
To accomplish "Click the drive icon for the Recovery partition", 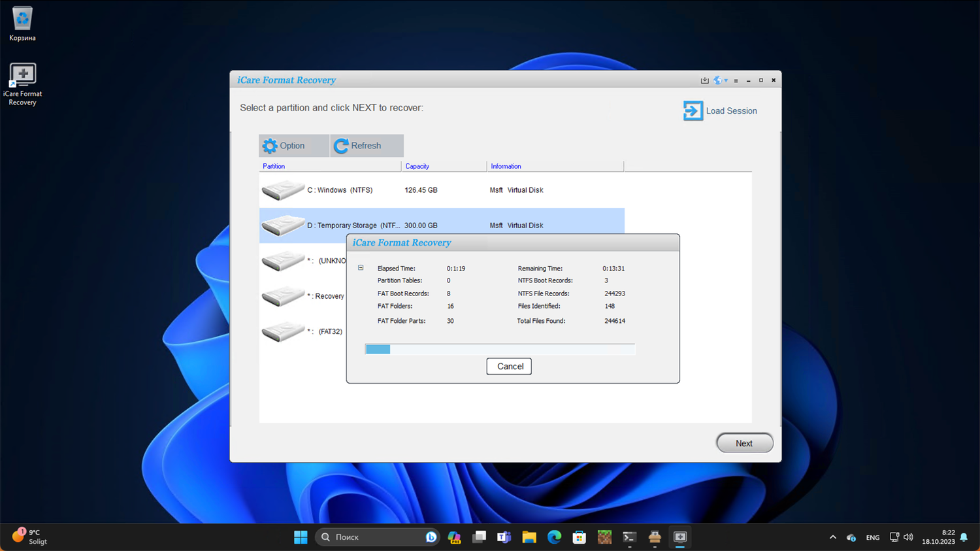I will (283, 296).
